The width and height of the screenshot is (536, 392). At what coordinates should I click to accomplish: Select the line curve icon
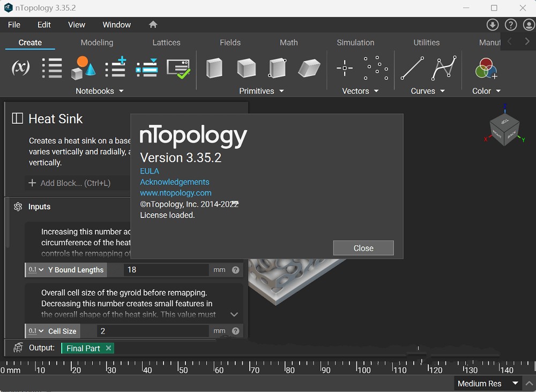tap(413, 68)
